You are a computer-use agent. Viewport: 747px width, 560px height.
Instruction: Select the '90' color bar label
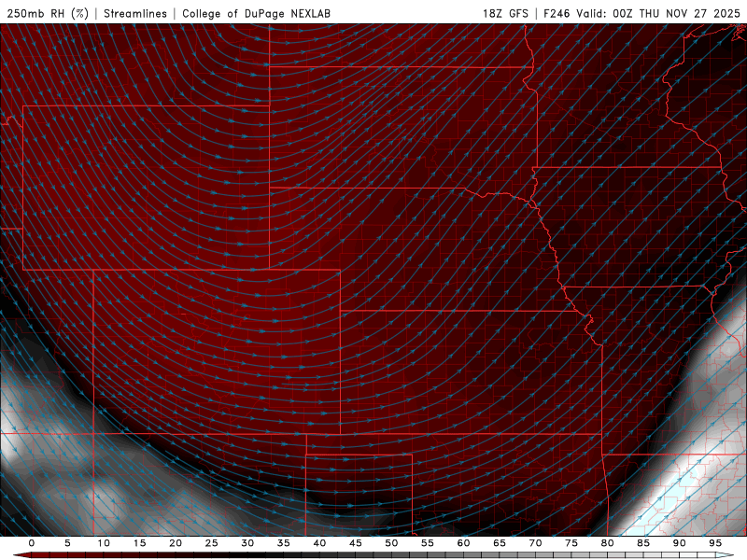pyautogui.click(x=679, y=543)
